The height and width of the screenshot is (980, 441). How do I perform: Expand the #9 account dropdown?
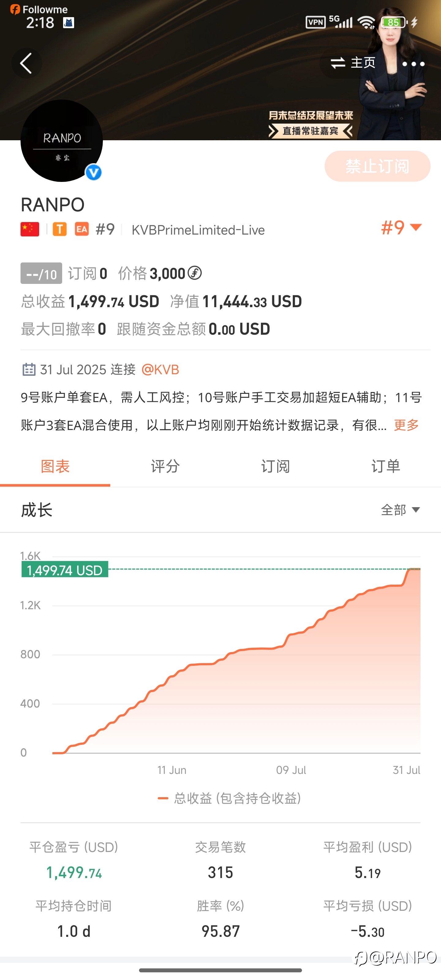(x=401, y=228)
